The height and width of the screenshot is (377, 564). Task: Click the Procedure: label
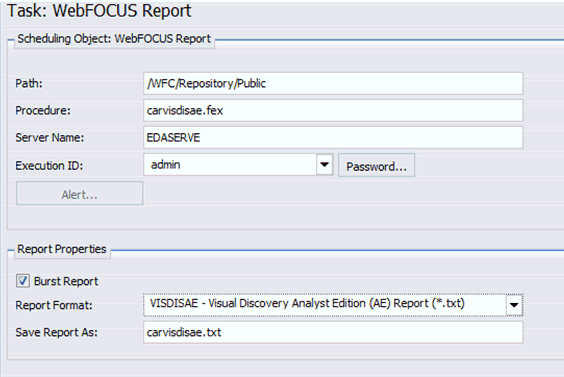[43, 110]
